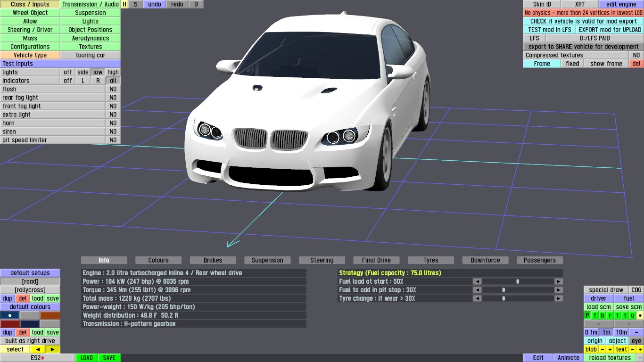Toggle front fog light NO
Screen dimensions: 644x362
(x=113, y=106)
